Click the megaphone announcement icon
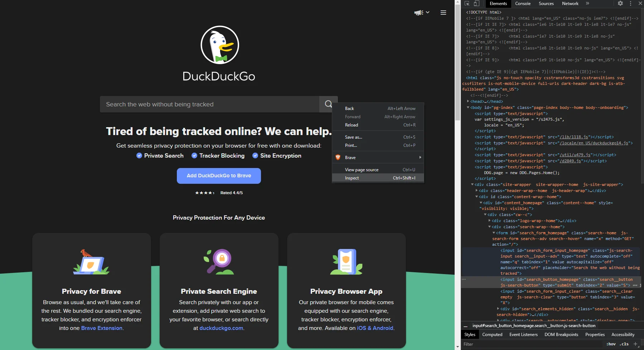This screenshot has width=644, height=350. [418, 13]
